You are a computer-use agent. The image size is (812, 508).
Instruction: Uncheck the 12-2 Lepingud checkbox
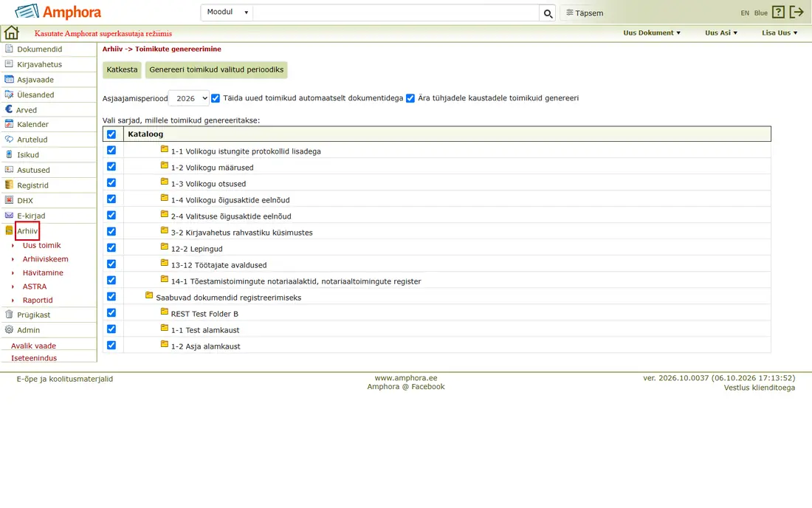pyautogui.click(x=111, y=247)
